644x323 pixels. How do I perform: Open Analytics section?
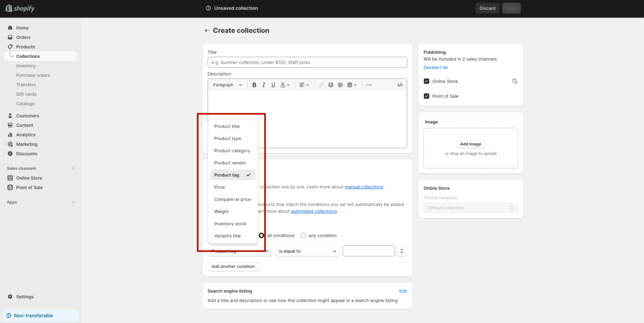click(26, 135)
